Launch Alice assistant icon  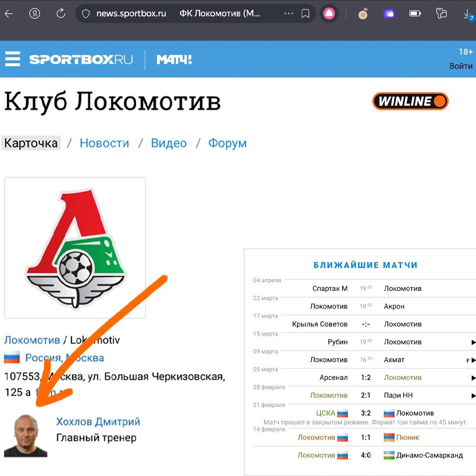pyautogui.click(x=329, y=14)
